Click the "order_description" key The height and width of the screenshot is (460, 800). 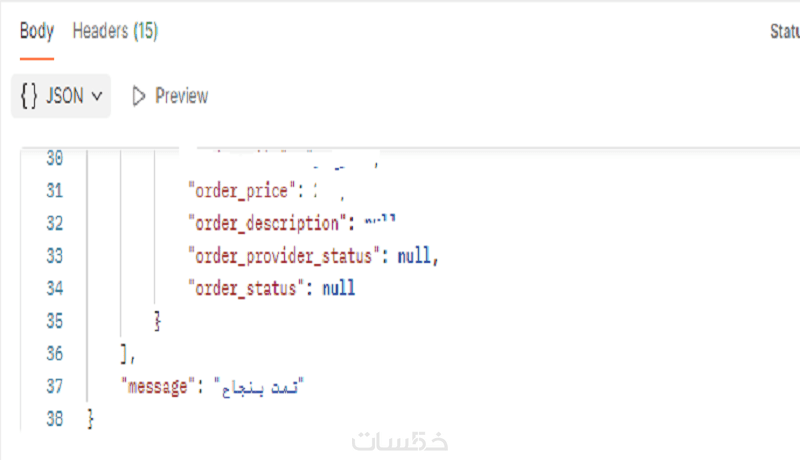tap(264, 223)
